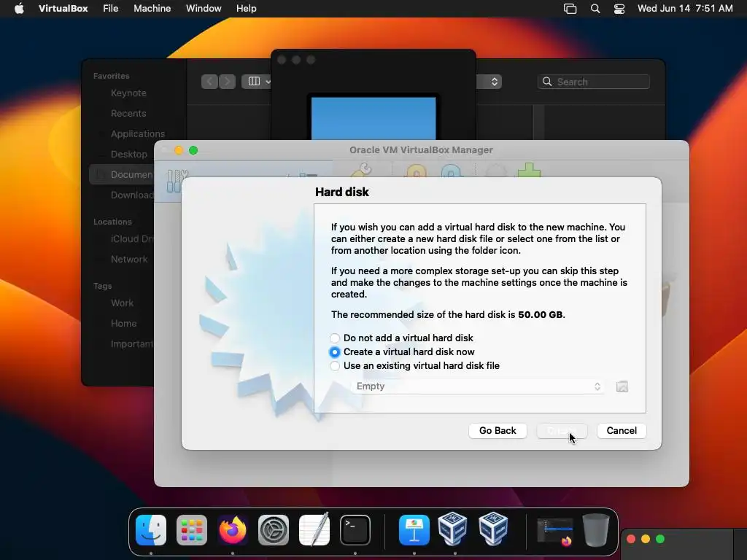Open the File menu
This screenshot has height=560, width=747.
coord(111,9)
